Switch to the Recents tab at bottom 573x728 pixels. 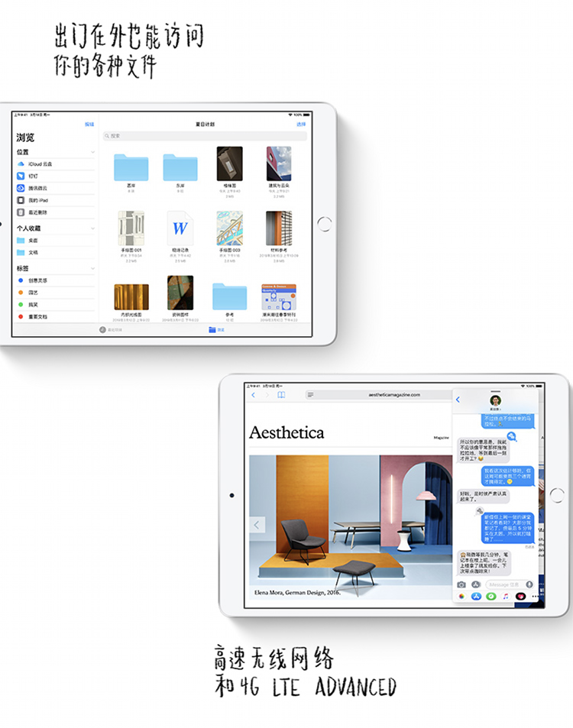point(106,330)
